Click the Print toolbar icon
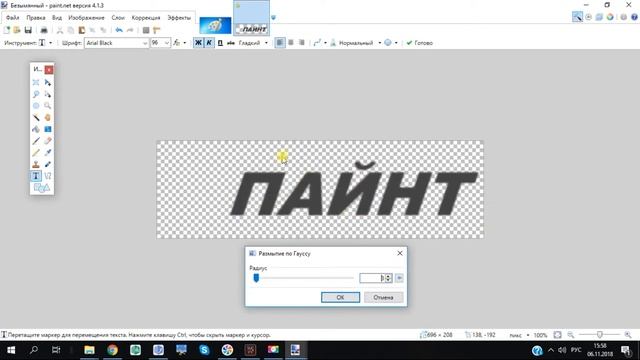This screenshot has height=360, width=640. pyautogui.click(x=44, y=30)
